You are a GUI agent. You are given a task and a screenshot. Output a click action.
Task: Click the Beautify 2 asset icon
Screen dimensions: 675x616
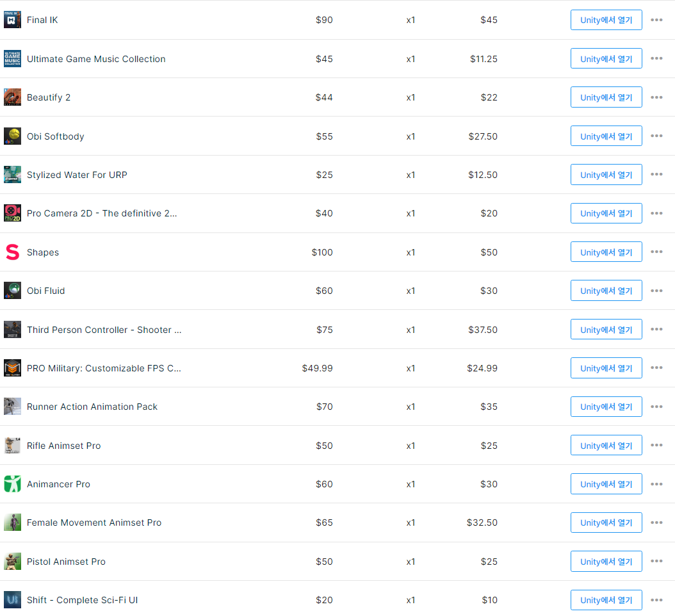(x=12, y=97)
